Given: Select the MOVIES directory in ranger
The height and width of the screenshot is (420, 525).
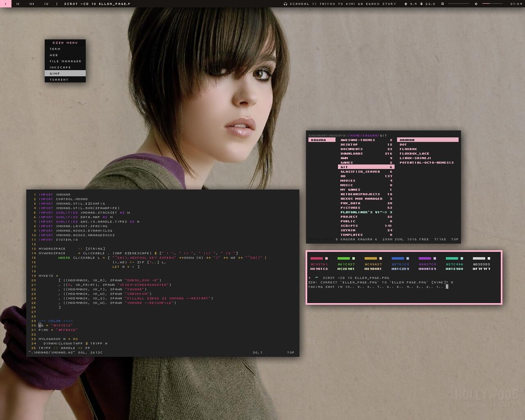Looking at the screenshot, I should point(366,180).
